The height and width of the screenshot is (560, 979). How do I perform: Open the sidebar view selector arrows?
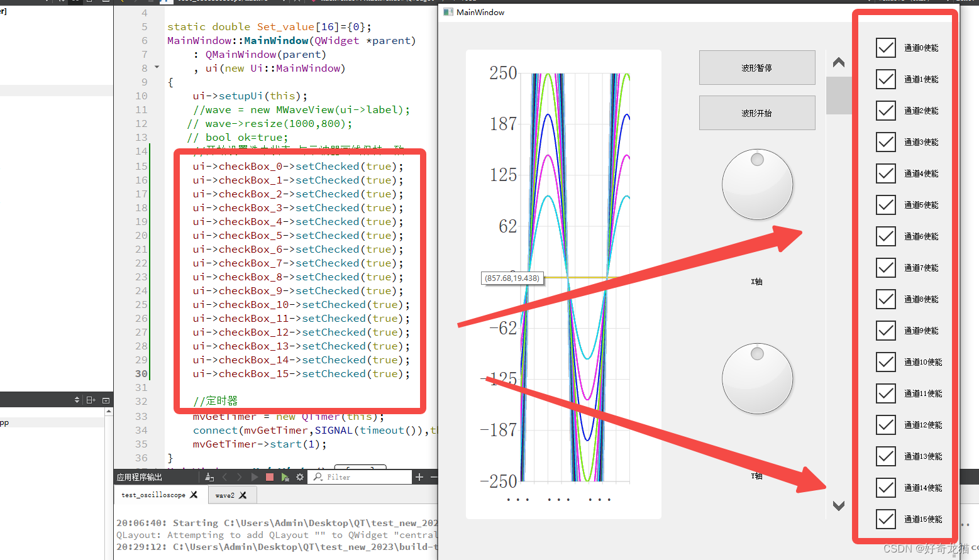coord(77,400)
